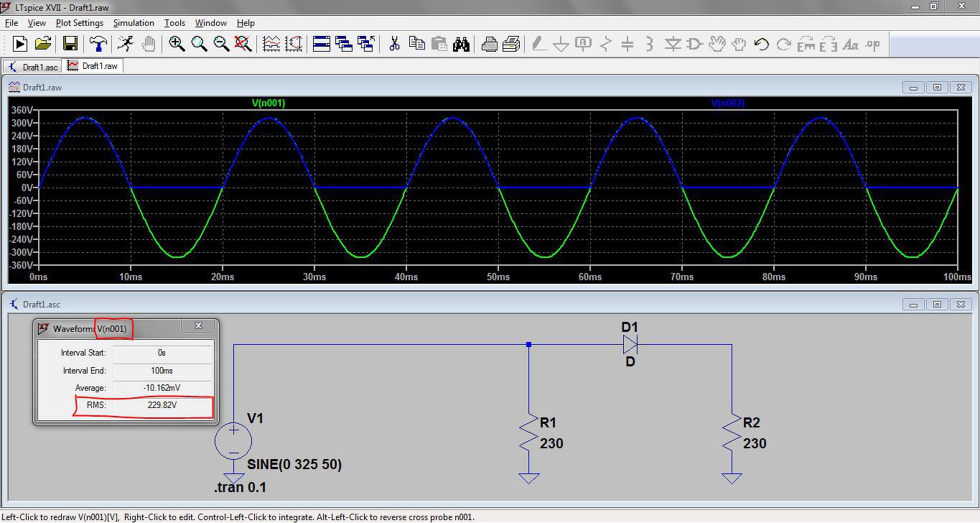Switch to the Draft1.raw tab

coord(93,66)
